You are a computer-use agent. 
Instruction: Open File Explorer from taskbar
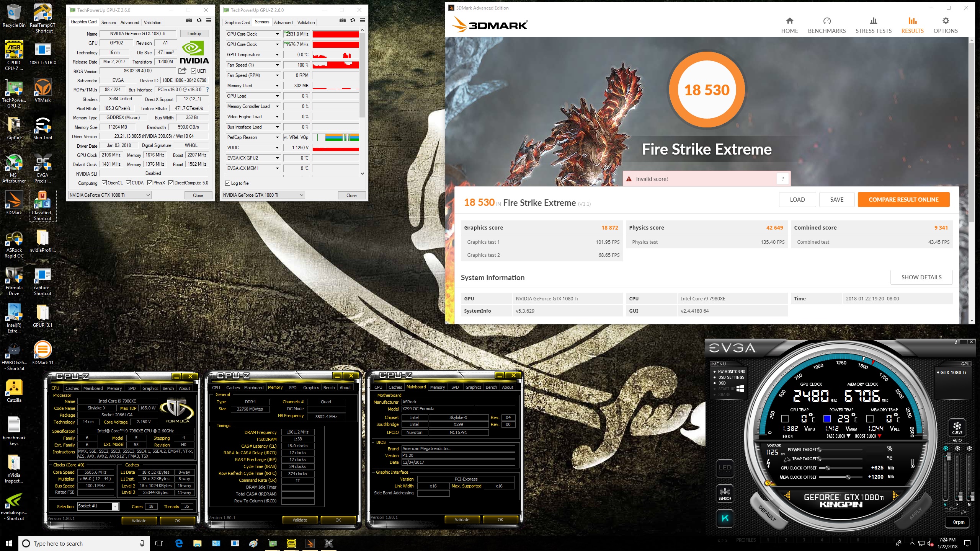(x=197, y=543)
